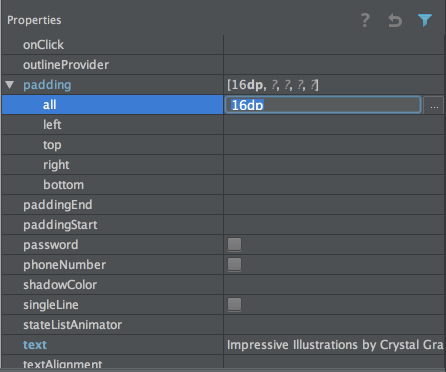The height and width of the screenshot is (372, 446).
Task: Toggle the expert properties filter icon
Action: click(425, 20)
